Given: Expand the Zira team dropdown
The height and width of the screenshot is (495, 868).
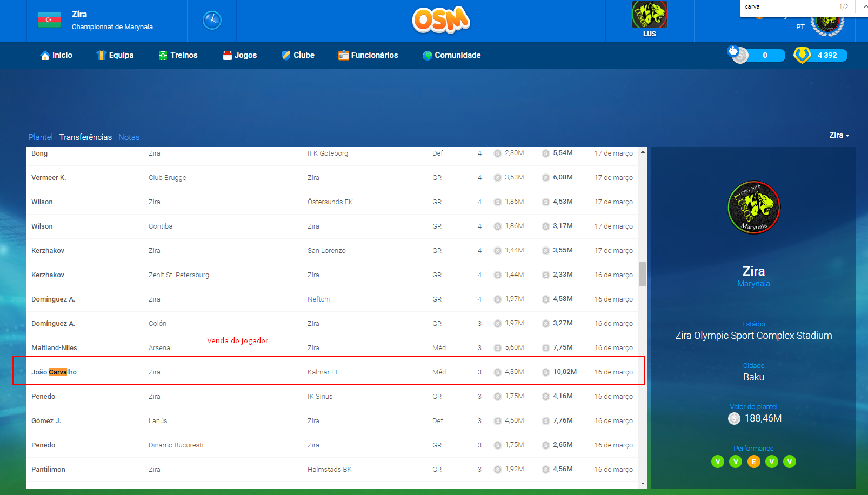Looking at the screenshot, I should click(x=839, y=135).
